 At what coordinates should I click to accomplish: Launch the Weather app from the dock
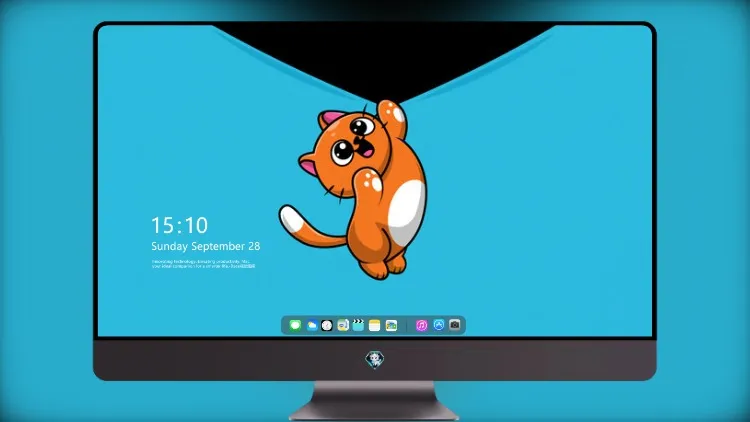click(312, 325)
